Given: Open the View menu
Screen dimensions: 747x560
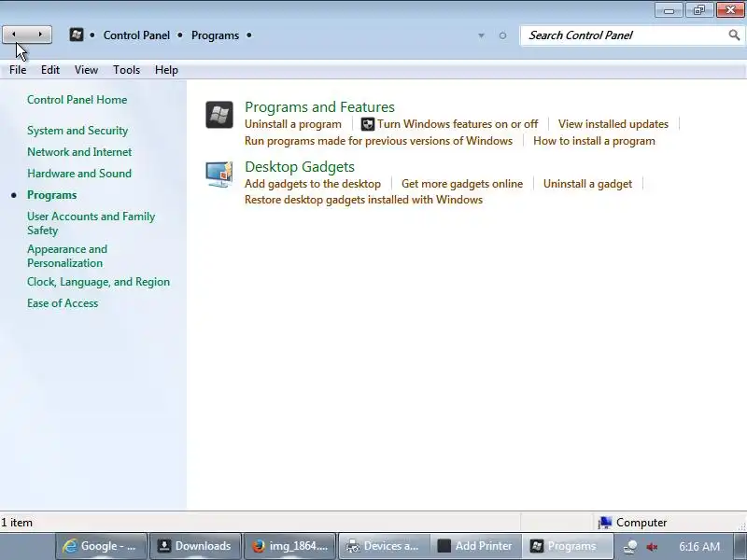Looking at the screenshot, I should click(x=86, y=70).
